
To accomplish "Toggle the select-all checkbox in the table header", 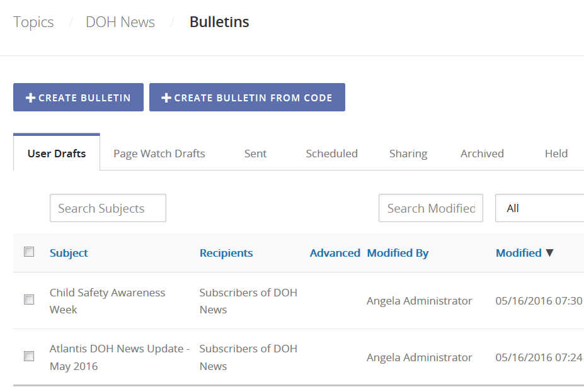I will pyautogui.click(x=29, y=251).
